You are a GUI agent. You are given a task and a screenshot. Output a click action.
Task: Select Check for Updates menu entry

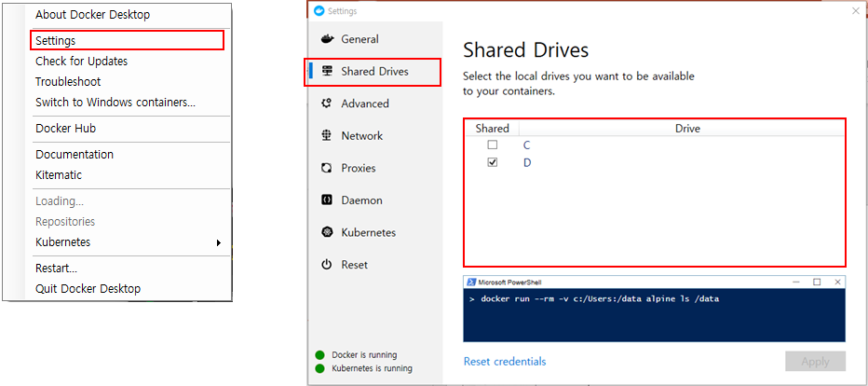point(81,61)
